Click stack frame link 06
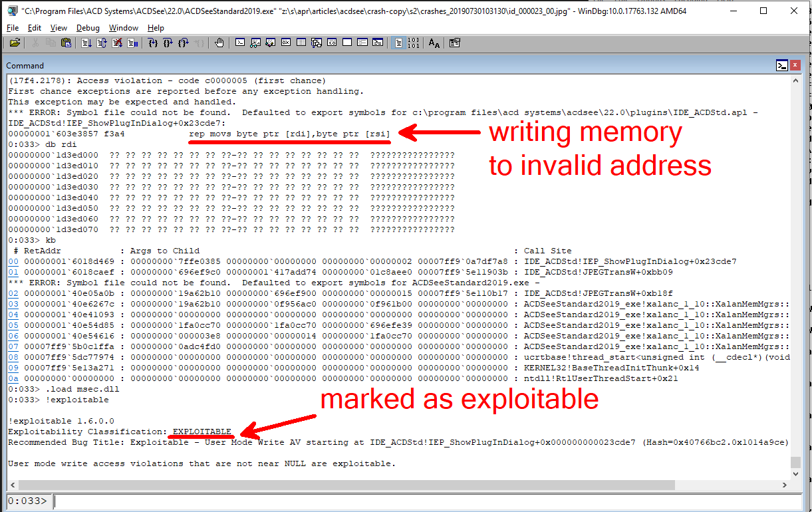The height and width of the screenshot is (512, 812). tap(13, 336)
